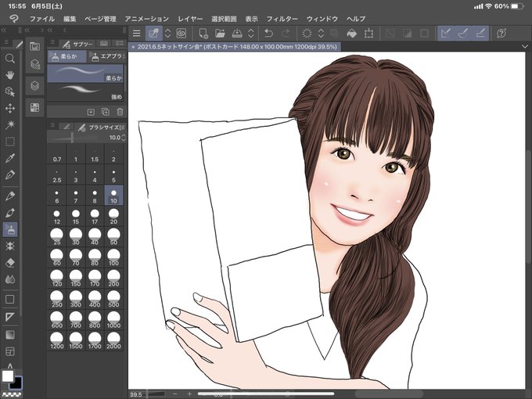Open the 編集 menu
This screenshot has height=399, width=532.
point(70,19)
